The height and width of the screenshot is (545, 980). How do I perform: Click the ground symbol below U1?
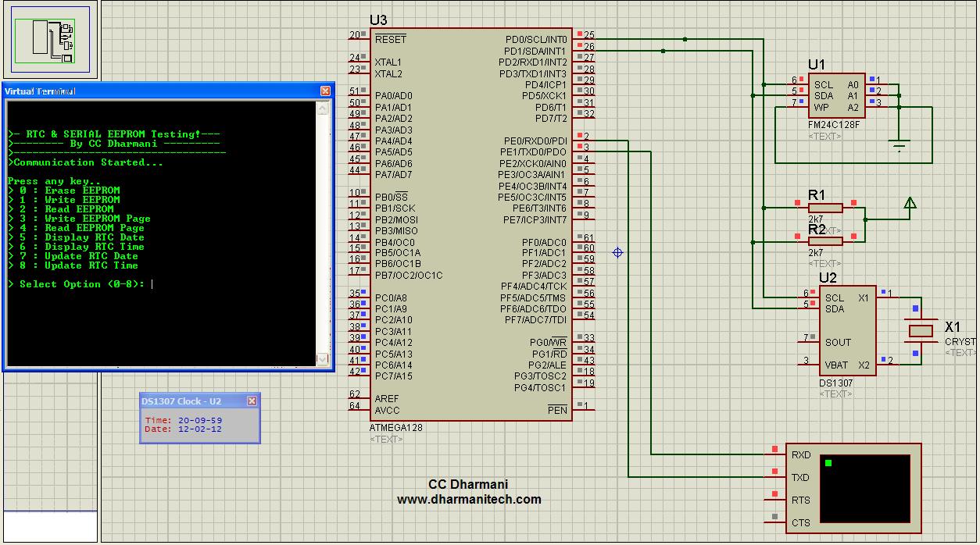click(900, 144)
